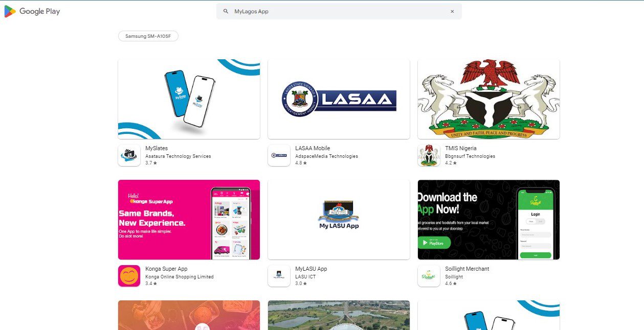Clear the search field with the X icon
The height and width of the screenshot is (330, 644).
(x=452, y=11)
